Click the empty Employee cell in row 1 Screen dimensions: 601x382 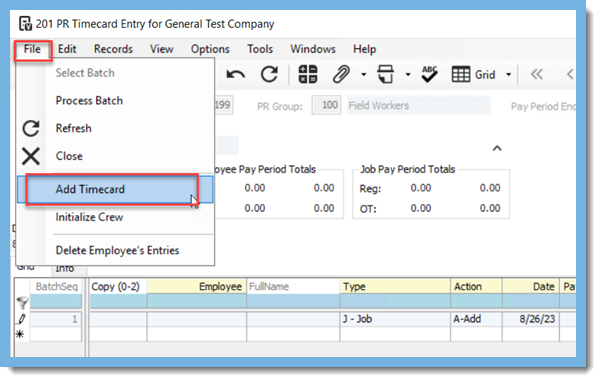point(197,320)
